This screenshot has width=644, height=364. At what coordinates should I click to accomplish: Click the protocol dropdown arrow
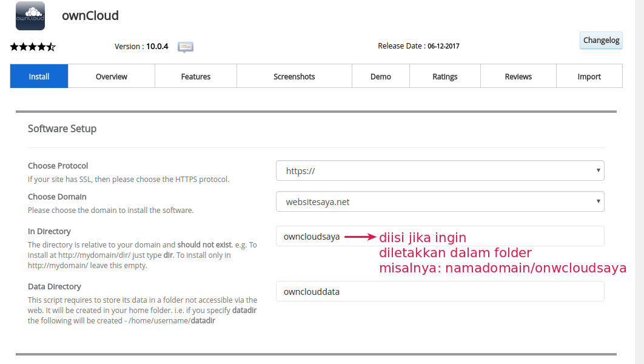click(x=597, y=170)
